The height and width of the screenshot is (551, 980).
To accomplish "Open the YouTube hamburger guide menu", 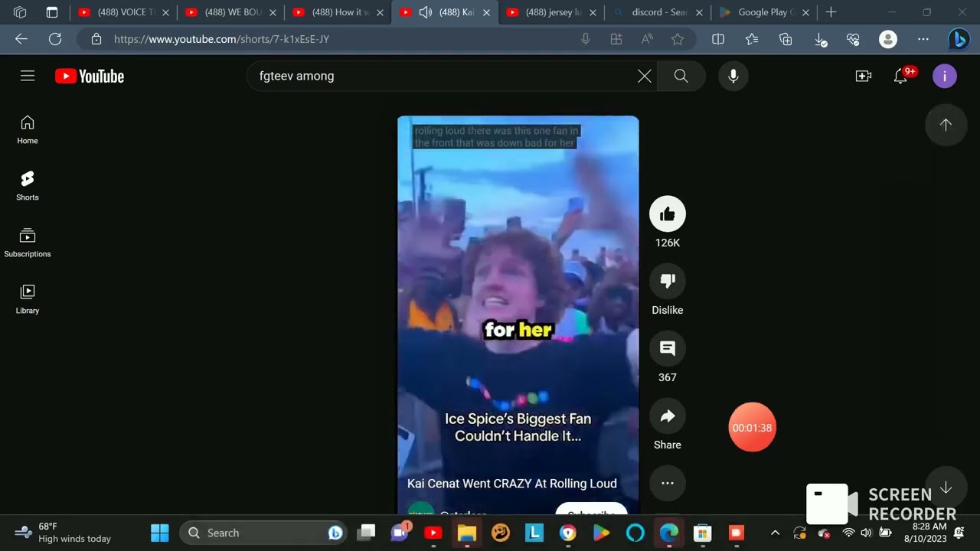I will coord(28,76).
